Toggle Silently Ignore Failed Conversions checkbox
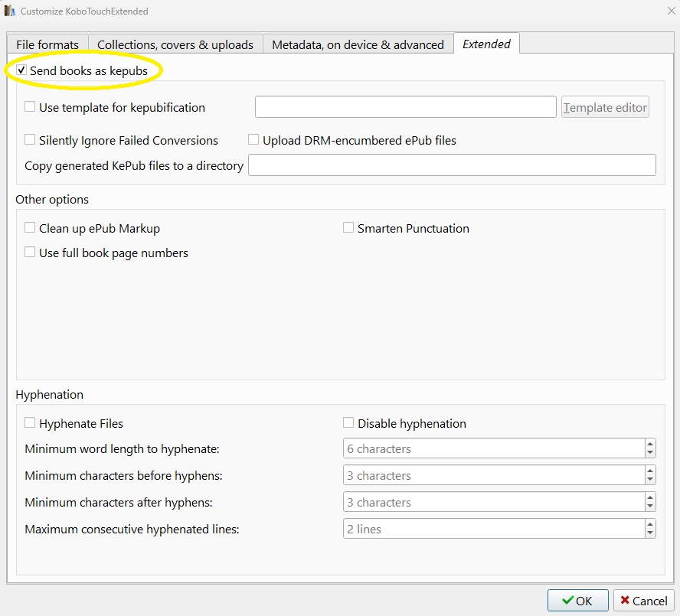This screenshot has width=680, height=616. click(x=31, y=140)
